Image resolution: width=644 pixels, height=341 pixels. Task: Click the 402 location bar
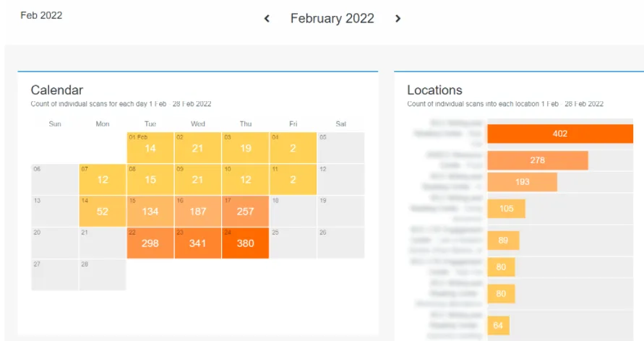560,134
